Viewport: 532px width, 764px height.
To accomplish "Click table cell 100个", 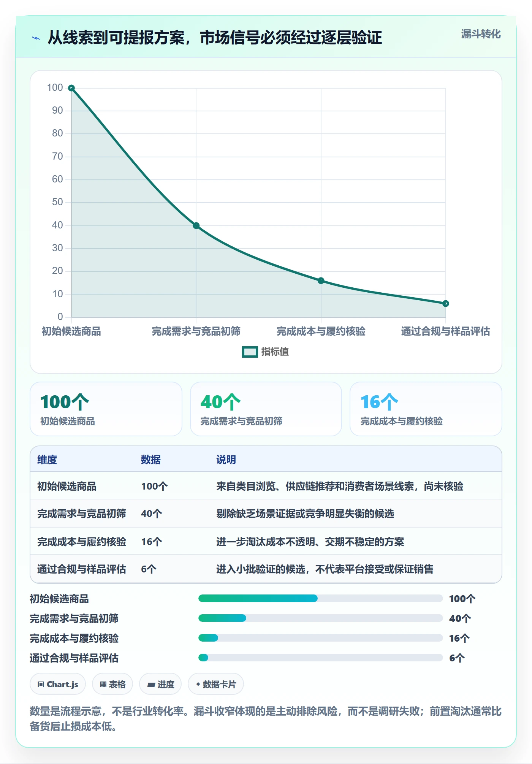I will [154, 487].
